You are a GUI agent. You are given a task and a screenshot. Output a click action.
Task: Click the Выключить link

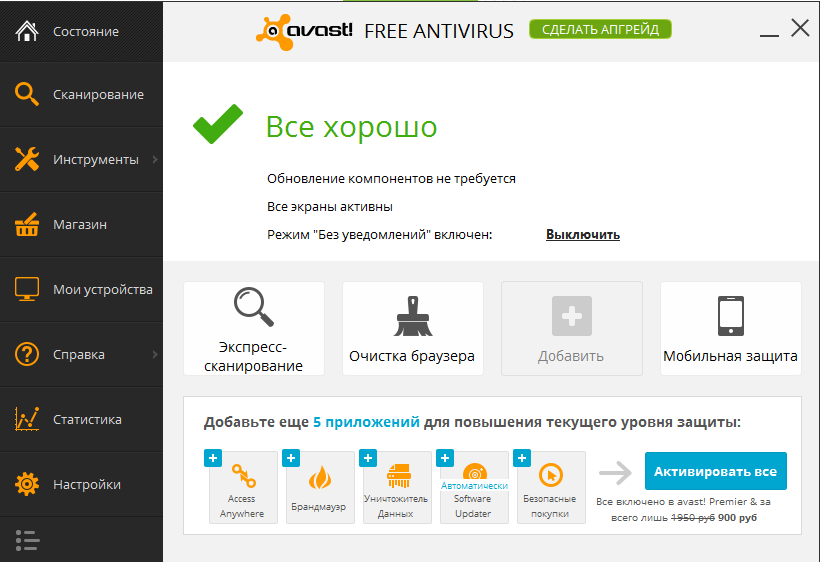[583, 234]
